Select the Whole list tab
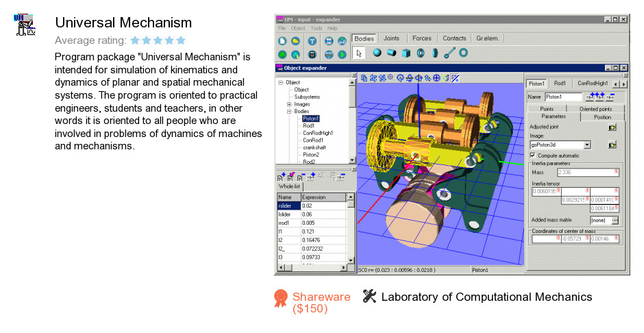Viewport: 644px width, 333px height. [290, 186]
